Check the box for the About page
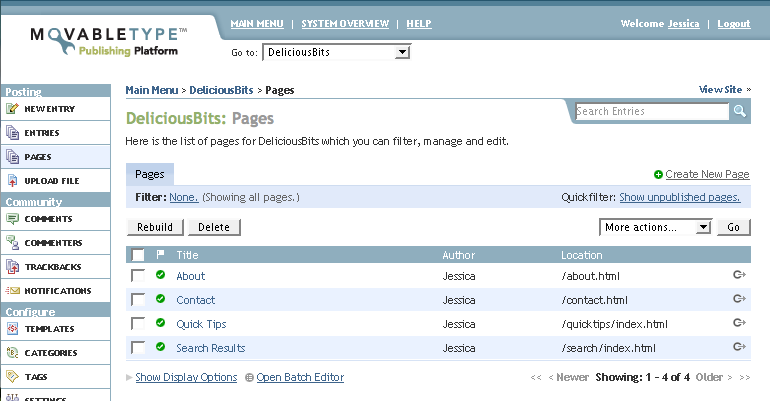This screenshot has height=401, width=770. click(138, 276)
